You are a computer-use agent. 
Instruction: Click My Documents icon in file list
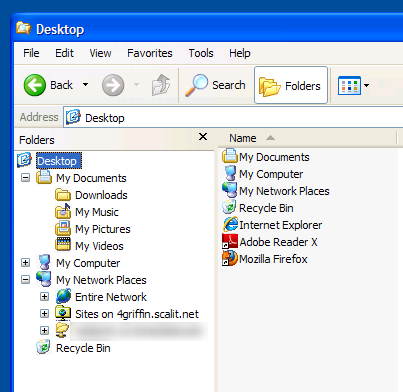coord(230,156)
